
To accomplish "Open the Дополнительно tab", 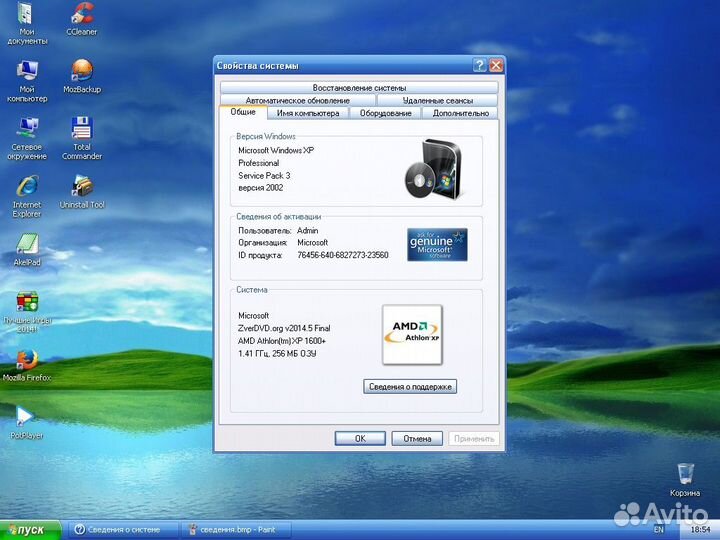I will pos(461,113).
